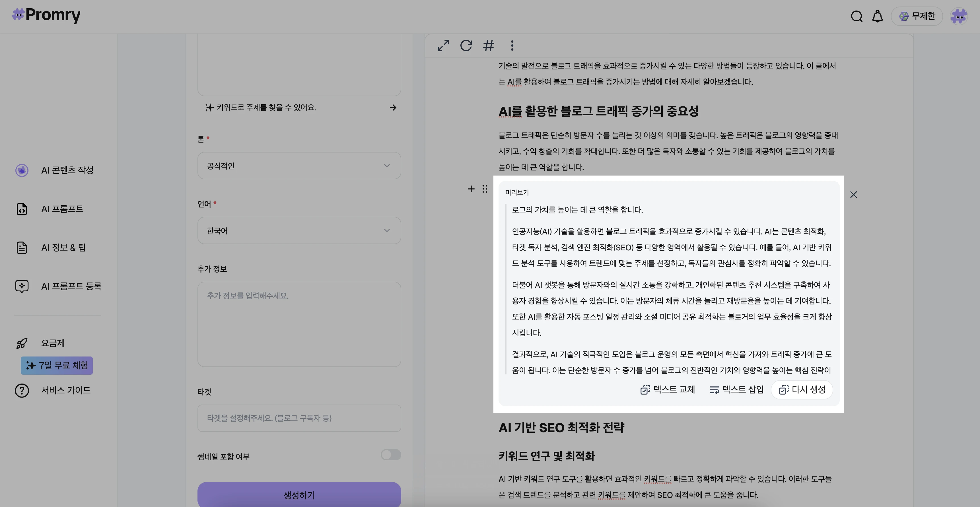Open the 언어 dropdown showing 한국어
980x507 pixels.
point(299,230)
